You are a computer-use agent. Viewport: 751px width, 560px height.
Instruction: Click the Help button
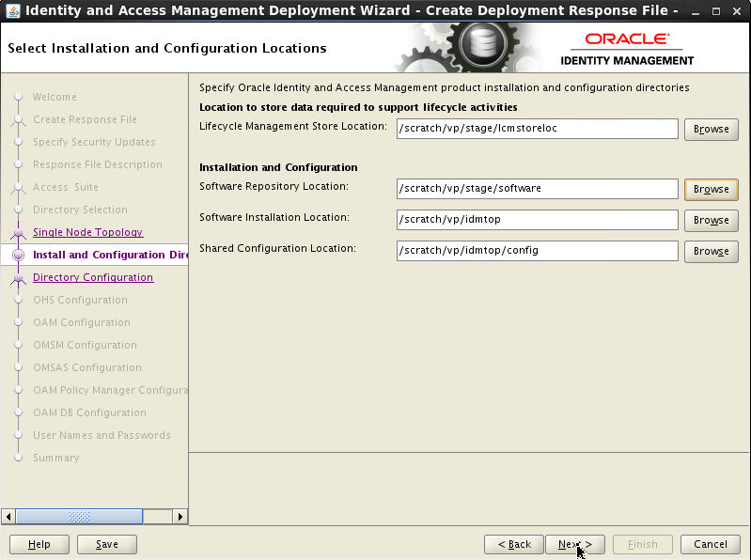pyautogui.click(x=39, y=544)
